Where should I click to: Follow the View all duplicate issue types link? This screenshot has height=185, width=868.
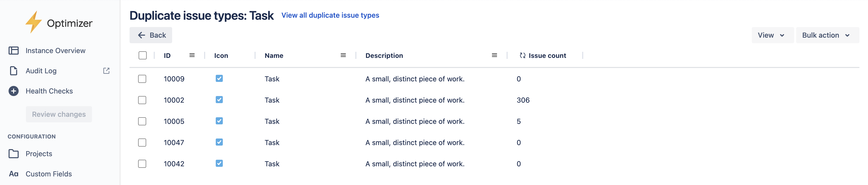point(330,15)
